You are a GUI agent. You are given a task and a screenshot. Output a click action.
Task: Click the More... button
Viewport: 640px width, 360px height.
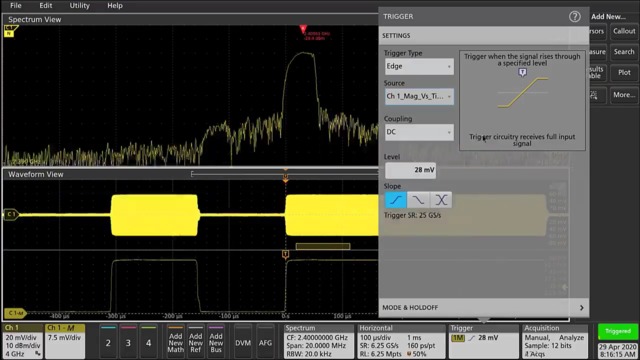[624, 95]
